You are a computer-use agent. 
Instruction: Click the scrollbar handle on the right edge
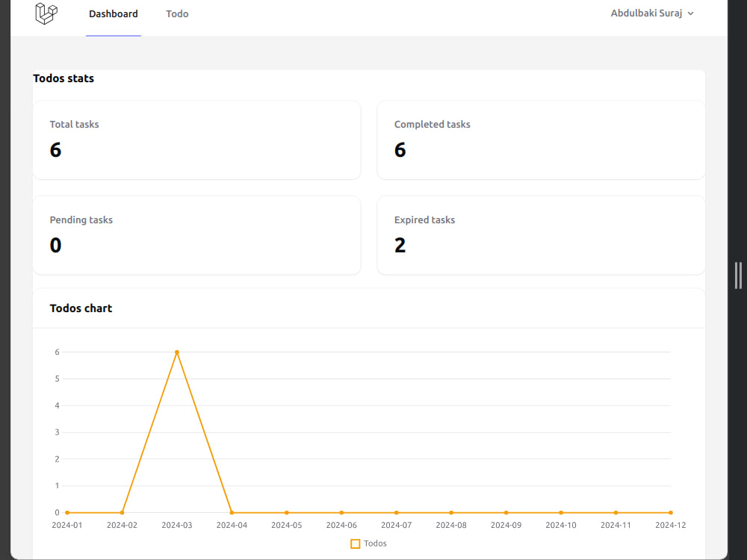pyautogui.click(x=738, y=275)
